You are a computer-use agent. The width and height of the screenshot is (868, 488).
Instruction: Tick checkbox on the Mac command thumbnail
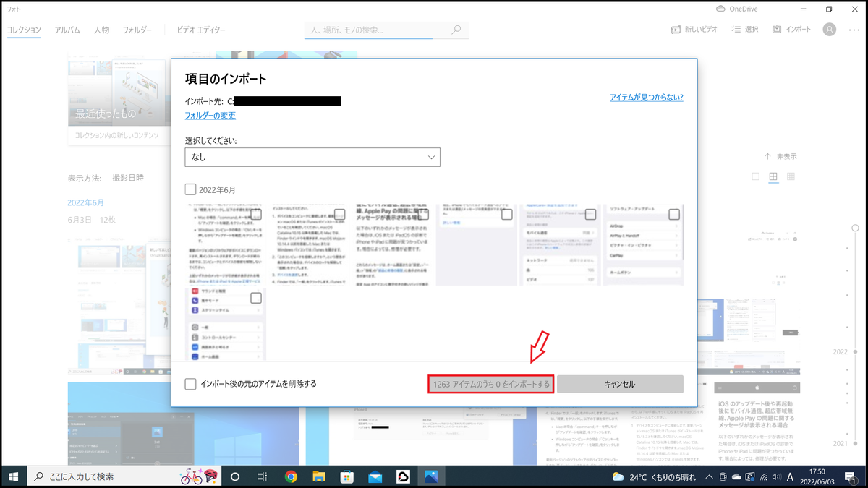click(x=256, y=214)
